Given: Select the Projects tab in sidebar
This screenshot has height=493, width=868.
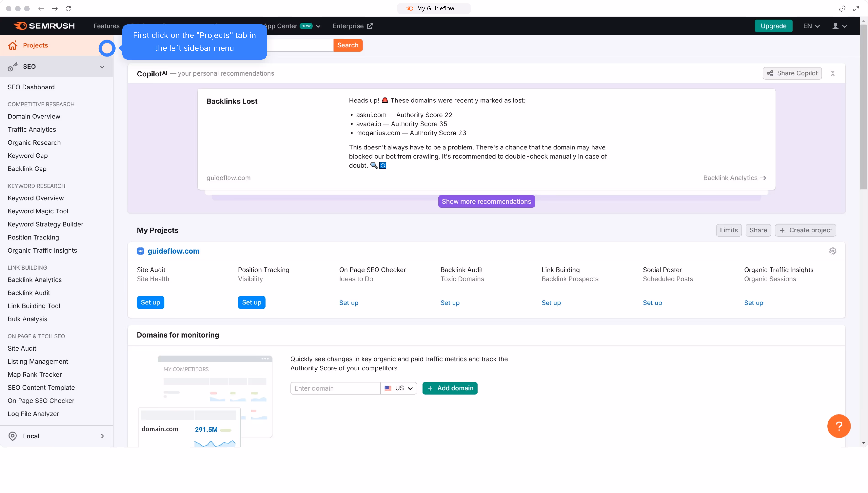Looking at the screenshot, I should point(35,45).
